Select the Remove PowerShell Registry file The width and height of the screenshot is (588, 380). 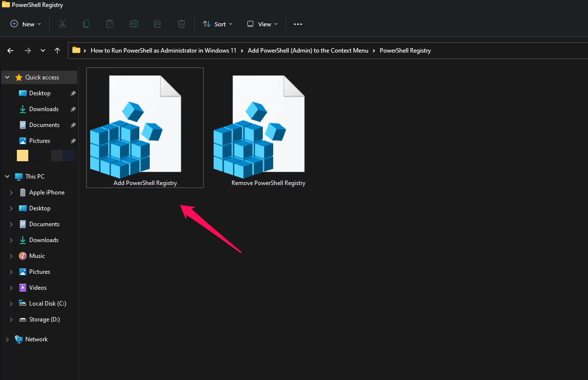(x=268, y=128)
